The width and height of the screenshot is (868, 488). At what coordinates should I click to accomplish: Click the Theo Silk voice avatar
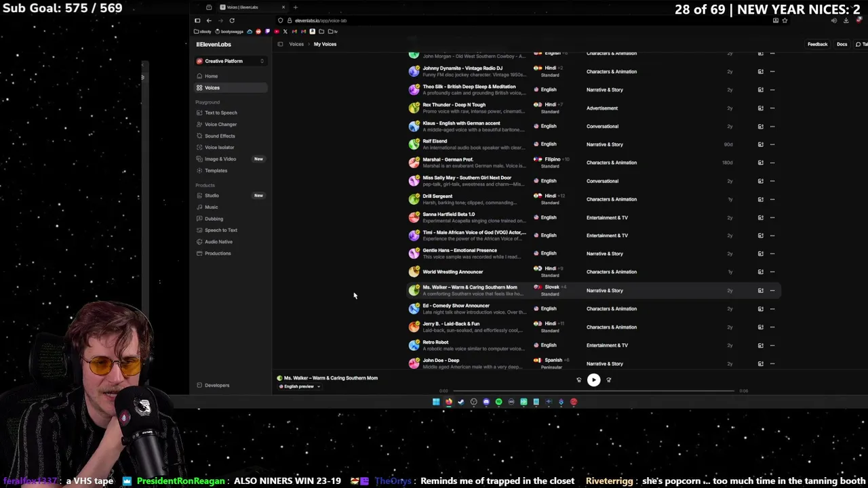point(414,89)
